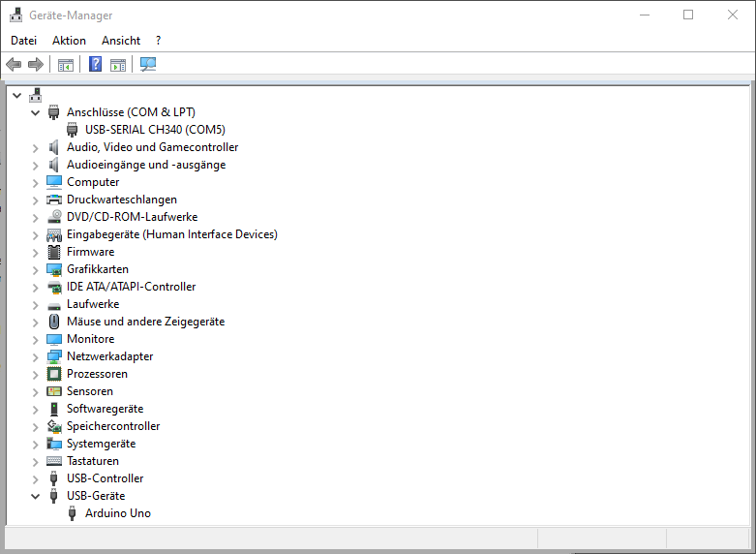Click the HID icon beside Eingabegeräte
Image resolution: width=756 pixels, height=554 pixels.
click(54, 234)
